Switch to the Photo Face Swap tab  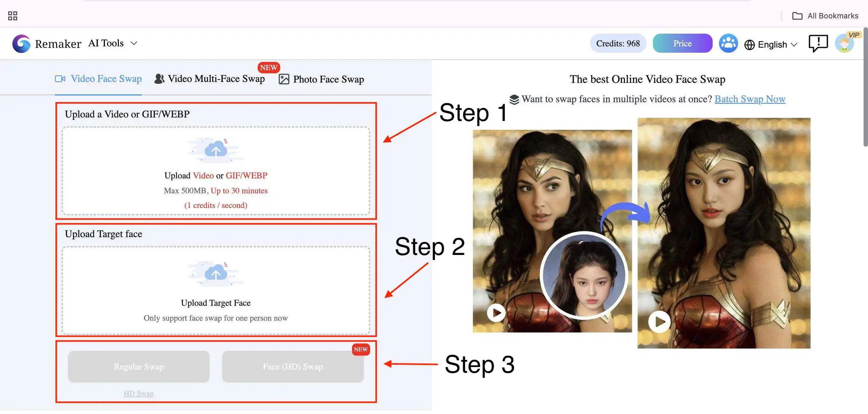tap(322, 79)
